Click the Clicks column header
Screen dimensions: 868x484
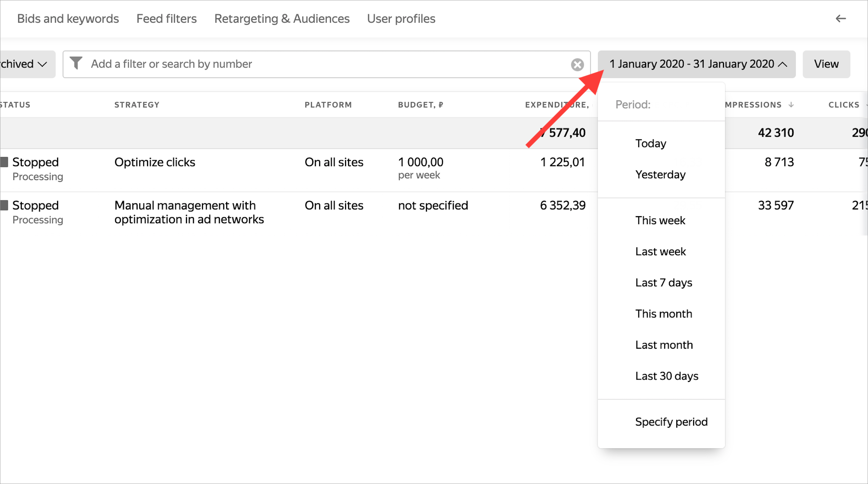844,105
